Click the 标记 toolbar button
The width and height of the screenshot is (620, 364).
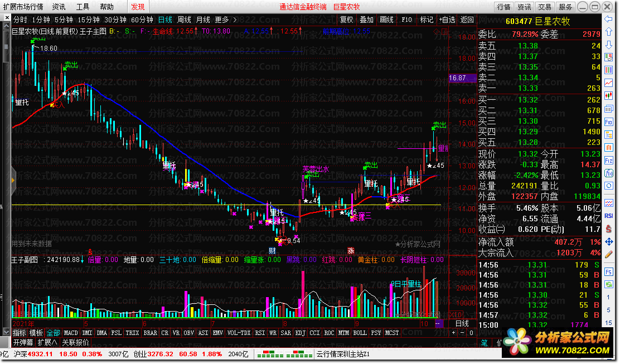[x=427, y=20]
